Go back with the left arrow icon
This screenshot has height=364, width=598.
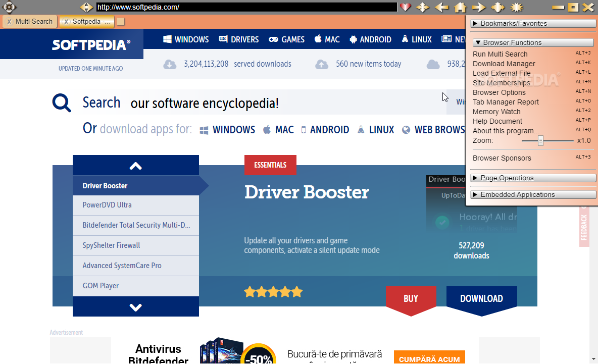(x=441, y=7)
